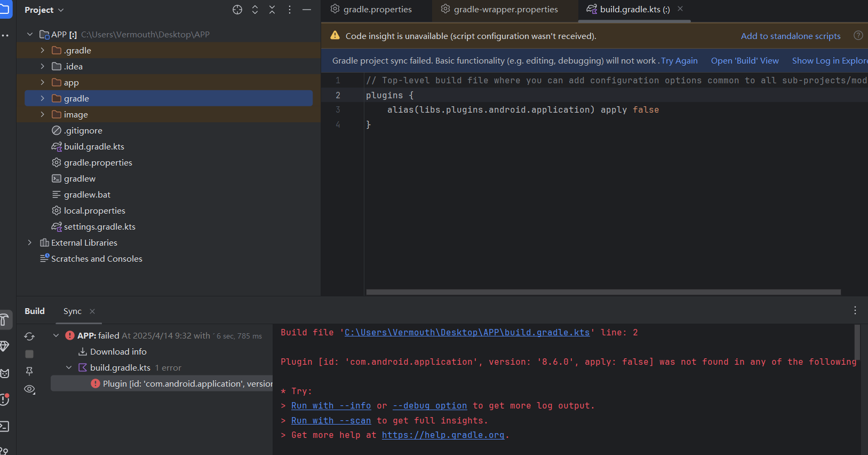Open Project panel options menu
Screen dimensions: 868x455
pos(289,10)
